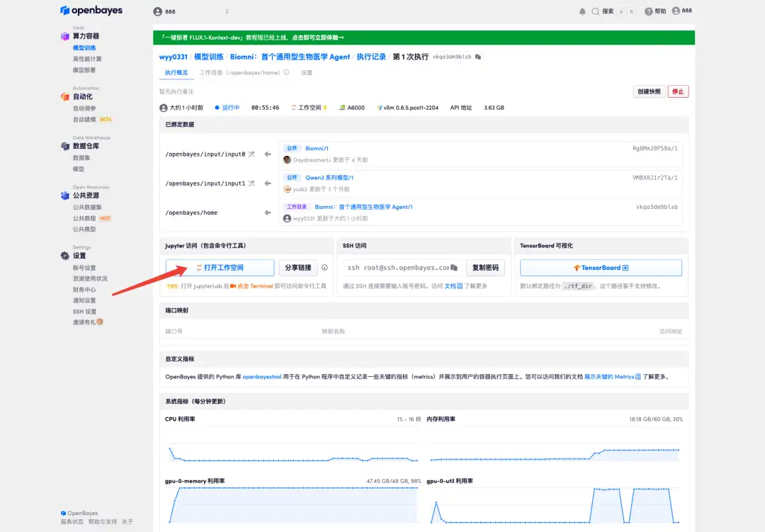
Task: Click the red 停止 button
Action: pos(678,91)
